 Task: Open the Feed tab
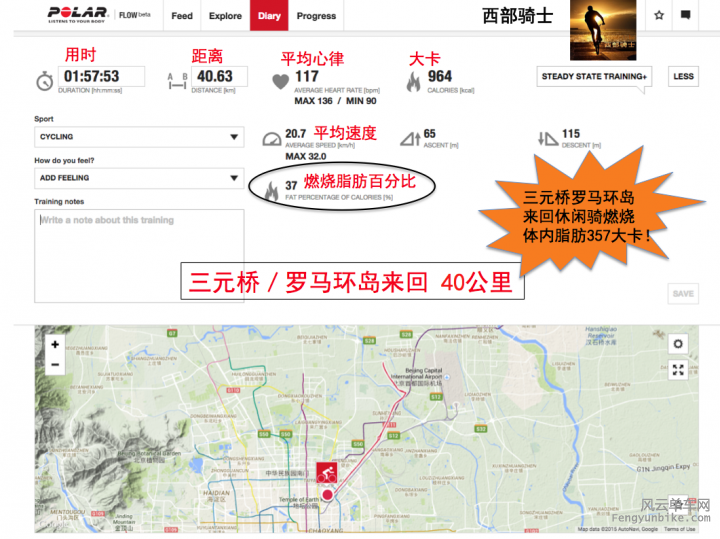182,16
